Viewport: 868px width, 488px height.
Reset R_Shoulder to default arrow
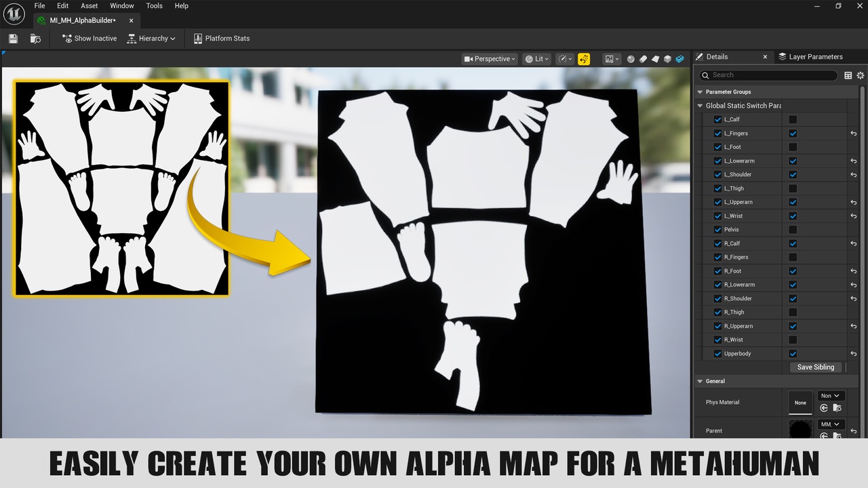coord(854,299)
